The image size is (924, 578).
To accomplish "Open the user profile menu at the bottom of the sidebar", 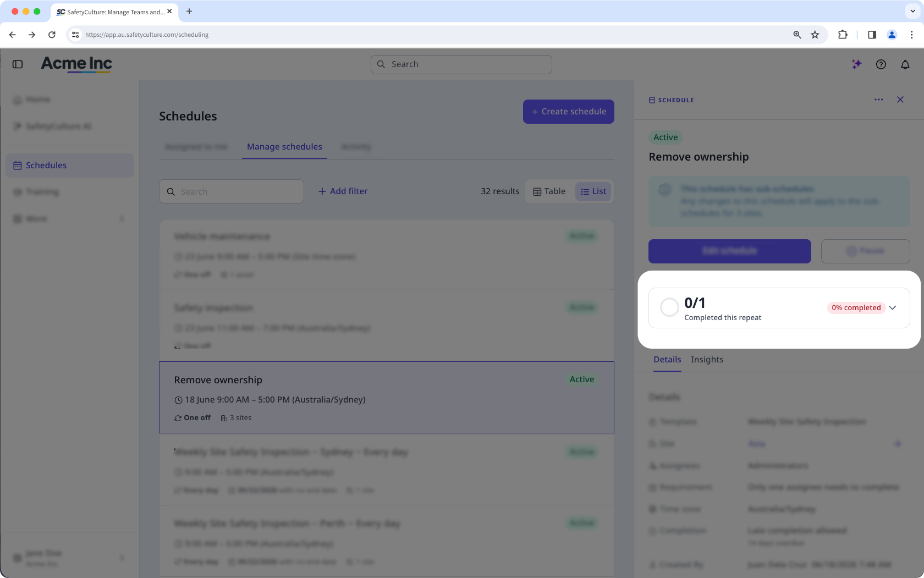I will point(70,558).
